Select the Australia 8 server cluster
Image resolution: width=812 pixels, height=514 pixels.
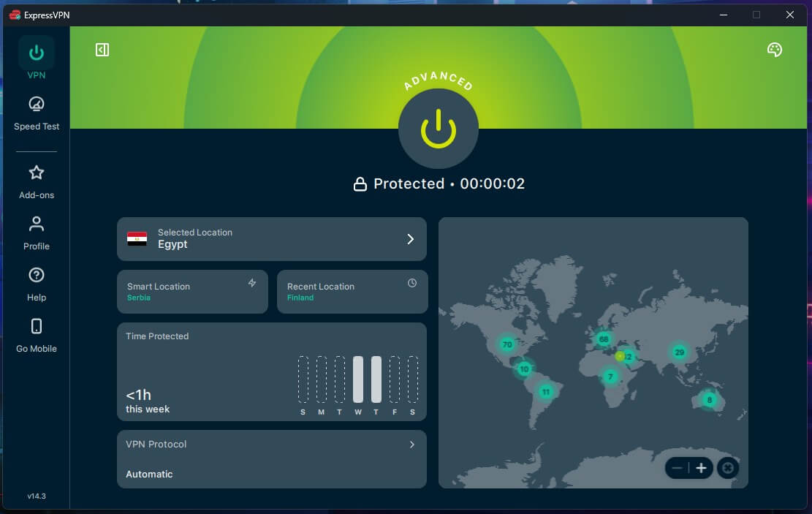(710, 399)
